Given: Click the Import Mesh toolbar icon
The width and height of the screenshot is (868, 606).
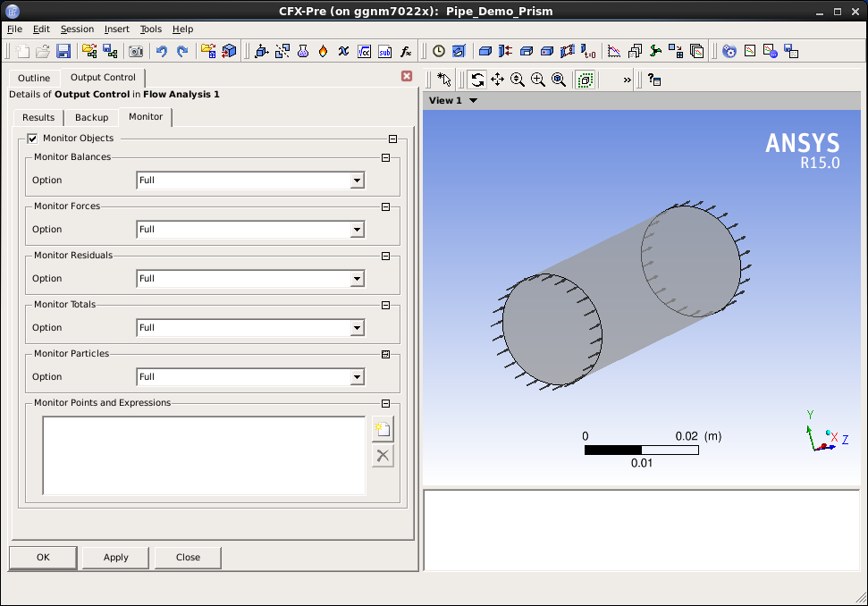Looking at the screenshot, I should pyautogui.click(x=89, y=52).
